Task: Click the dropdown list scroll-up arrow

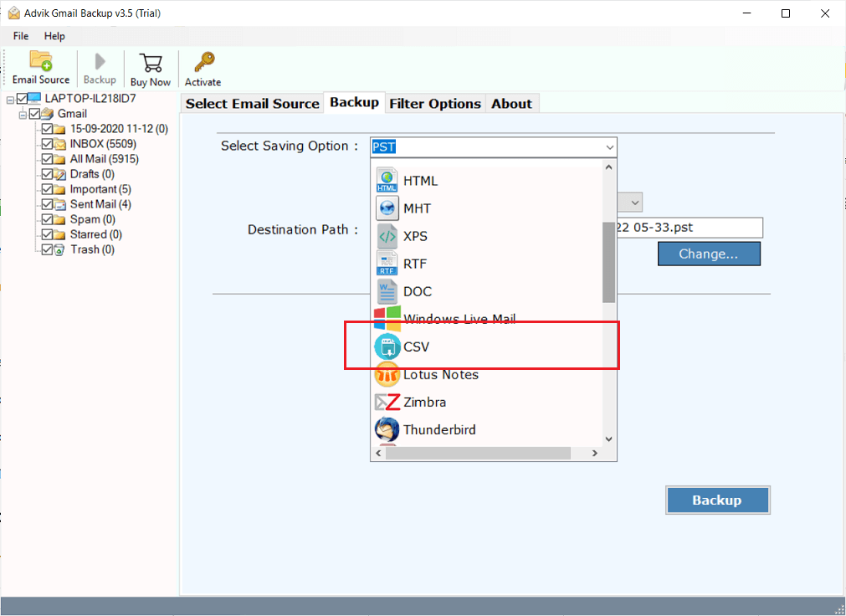Action: (x=608, y=167)
